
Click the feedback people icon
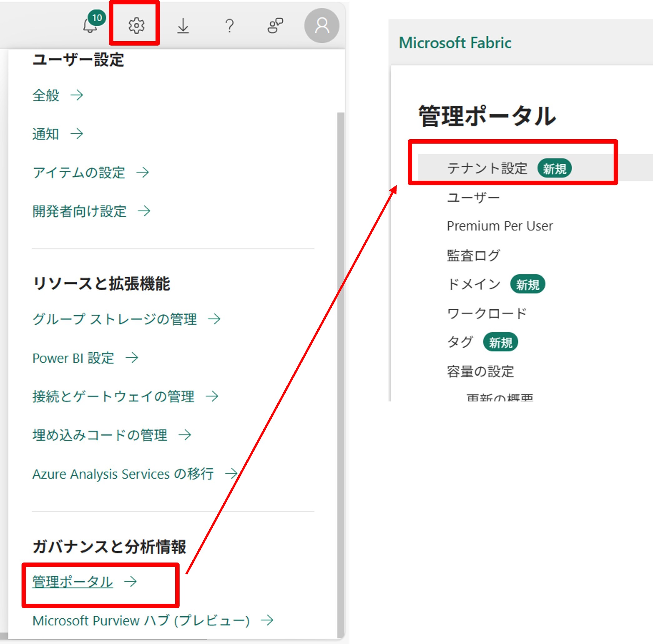coord(275,26)
